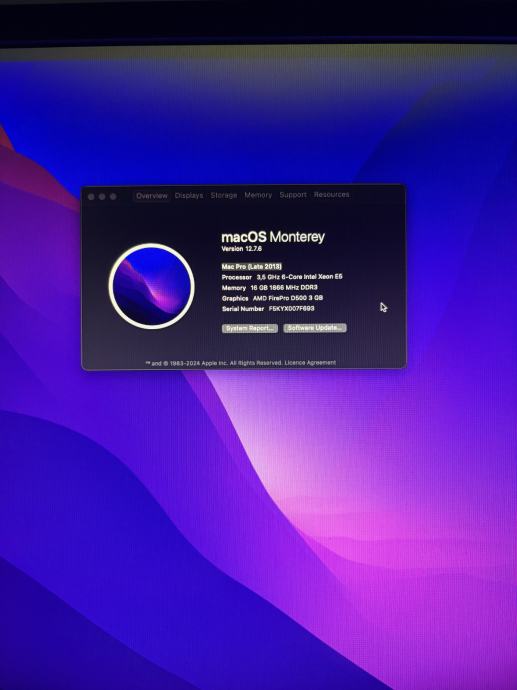Switch to the Overview tab
517x690 pixels.
[152, 196]
